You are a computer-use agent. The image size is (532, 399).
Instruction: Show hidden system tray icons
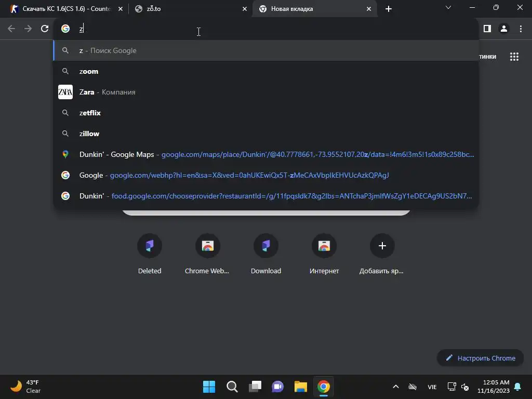click(x=395, y=387)
